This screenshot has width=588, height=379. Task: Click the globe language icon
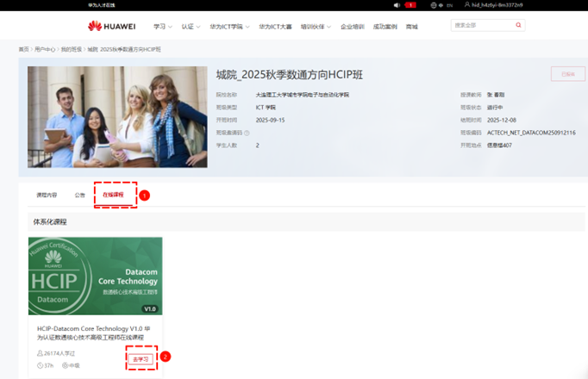[x=434, y=5]
